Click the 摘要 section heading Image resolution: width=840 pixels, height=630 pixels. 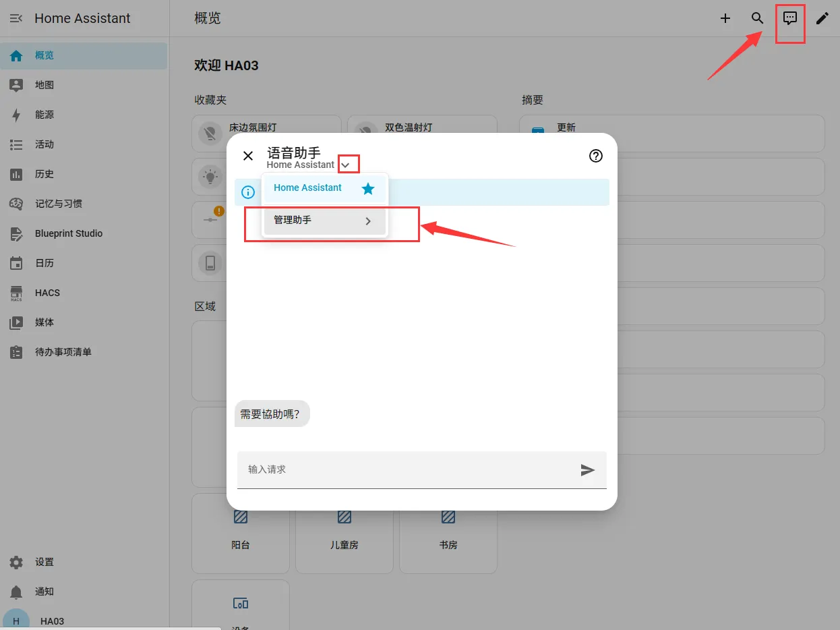click(533, 100)
